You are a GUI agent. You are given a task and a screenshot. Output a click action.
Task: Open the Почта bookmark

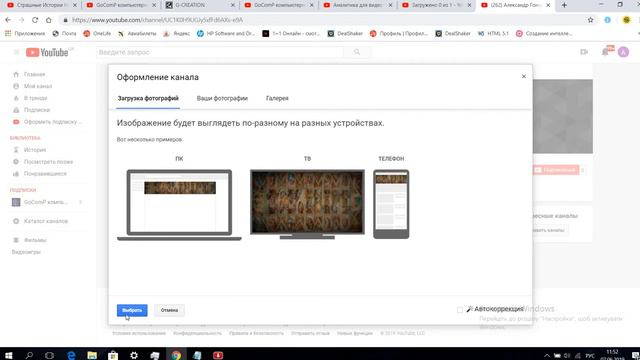tap(64, 33)
